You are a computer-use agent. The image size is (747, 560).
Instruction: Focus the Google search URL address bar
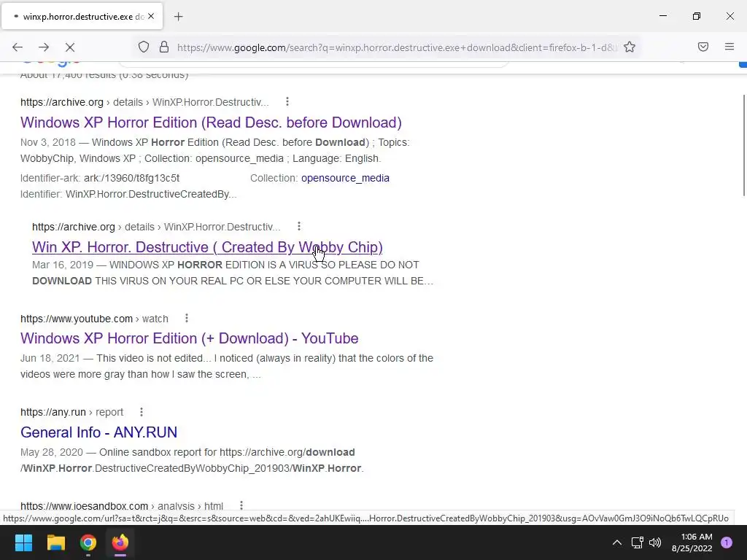point(396,47)
